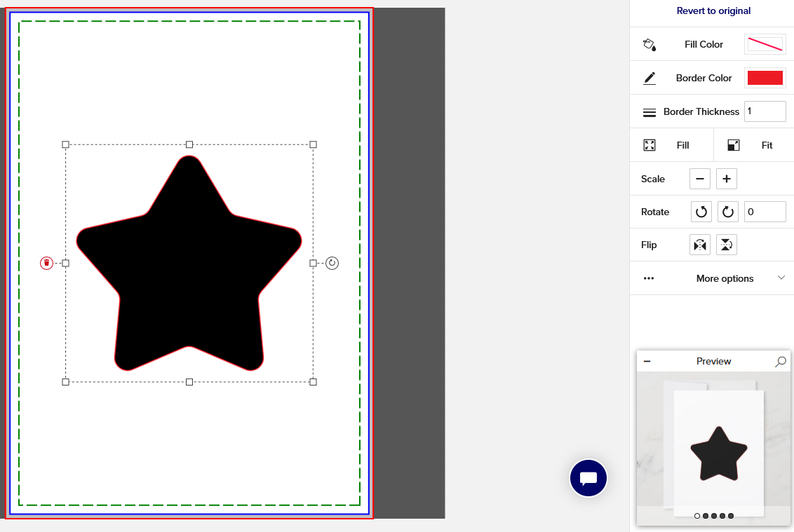This screenshot has width=794, height=532.
Task: Click the Scale label text
Action: [x=653, y=179]
